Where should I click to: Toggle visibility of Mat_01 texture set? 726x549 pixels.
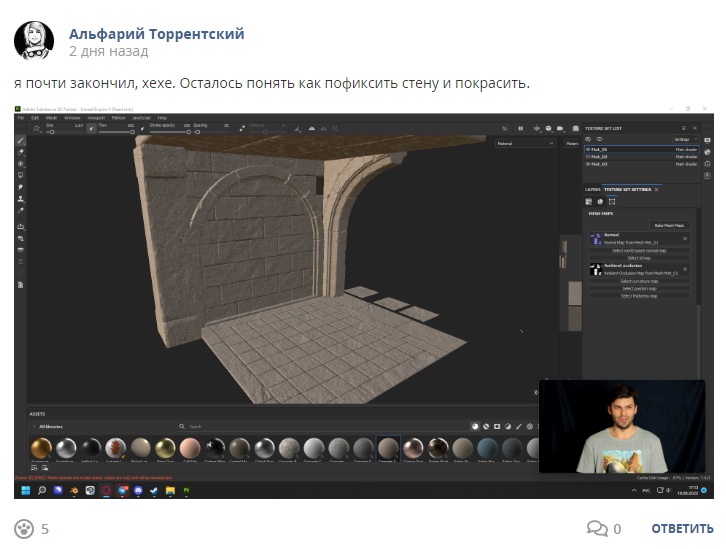coord(588,150)
